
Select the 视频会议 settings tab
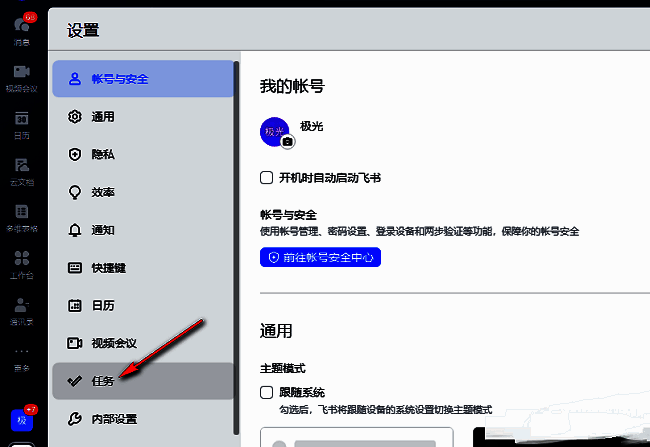143,343
